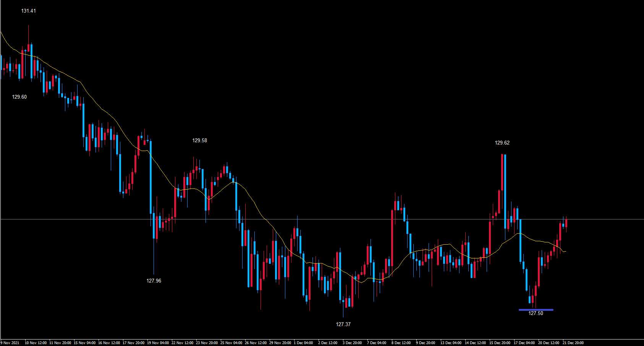Select the 19 Nov 04:00 time label
The height and width of the screenshot is (346, 644).
click(x=158, y=343)
